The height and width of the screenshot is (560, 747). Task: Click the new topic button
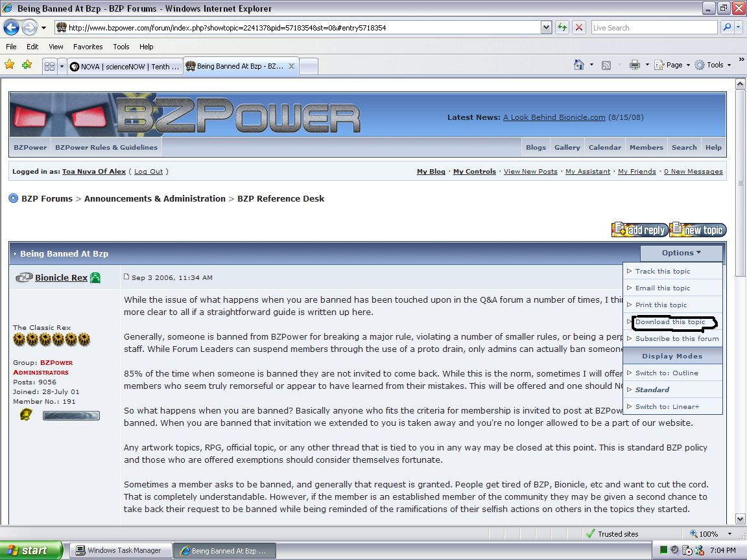coord(698,229)
